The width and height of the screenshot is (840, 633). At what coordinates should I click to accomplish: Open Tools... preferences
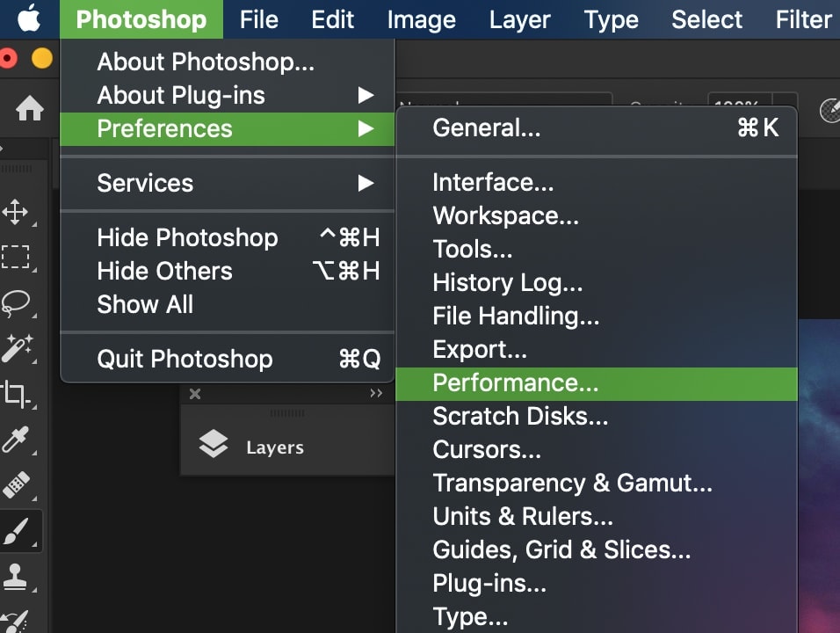click(597, 249)
